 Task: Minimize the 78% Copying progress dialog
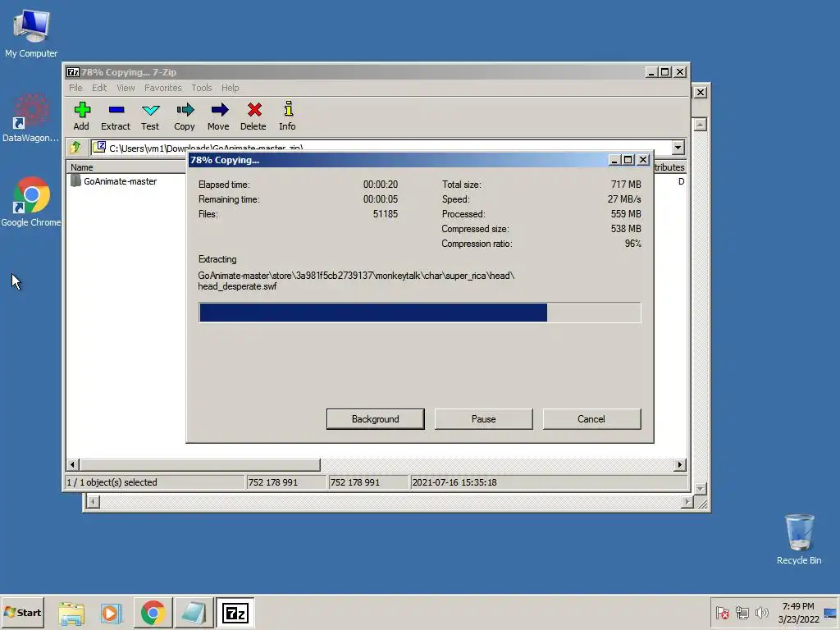(x=614, y=160)
